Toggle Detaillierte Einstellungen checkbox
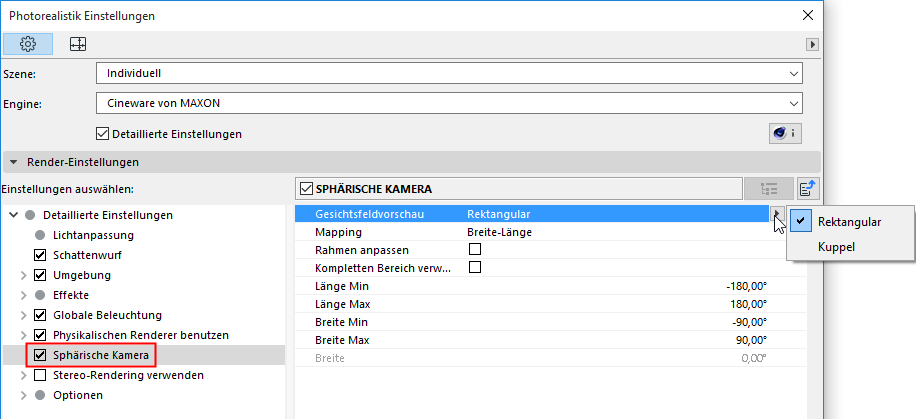Screen dimensions: 916x419 102,133
